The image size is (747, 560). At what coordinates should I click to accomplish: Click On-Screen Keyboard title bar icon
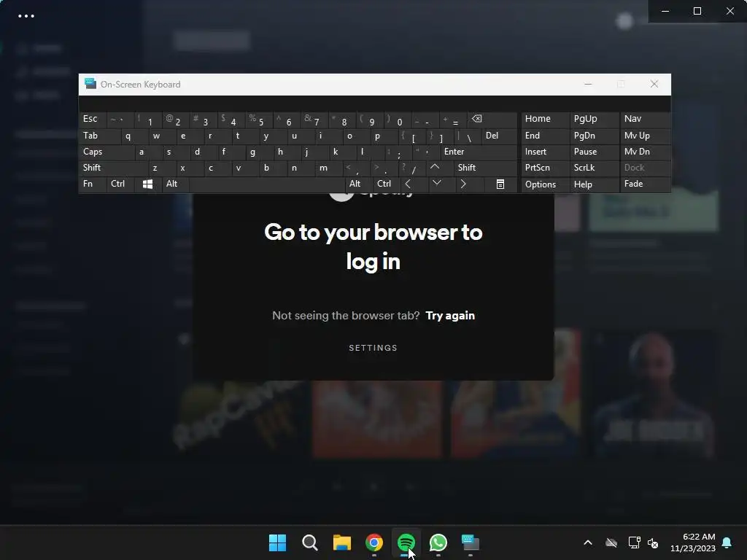pyautogui.click(x=90, y=85)
